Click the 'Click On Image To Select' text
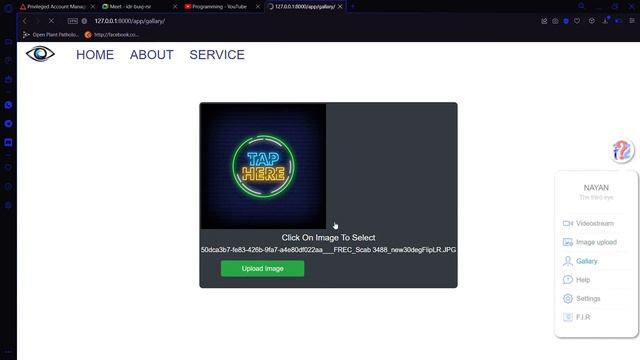 point(328,238)
